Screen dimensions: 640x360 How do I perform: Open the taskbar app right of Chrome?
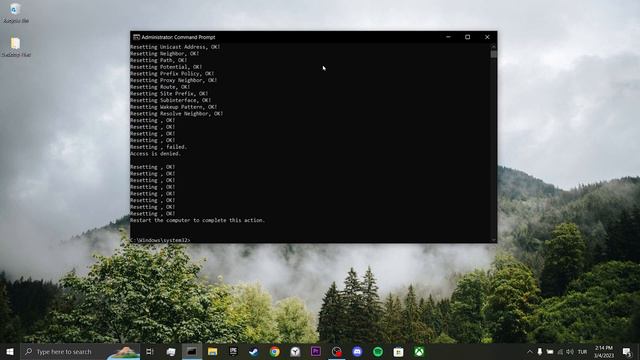(x=296, y=351)
